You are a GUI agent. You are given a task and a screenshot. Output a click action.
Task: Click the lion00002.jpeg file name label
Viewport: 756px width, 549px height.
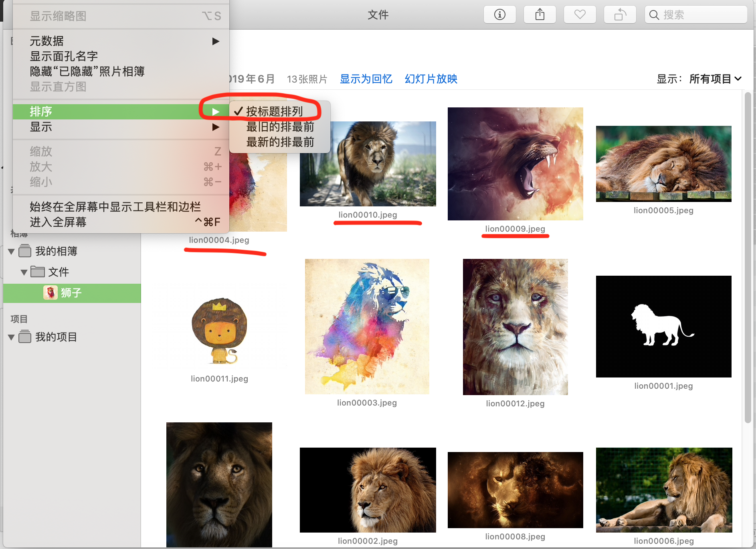(x=368, y=541)
